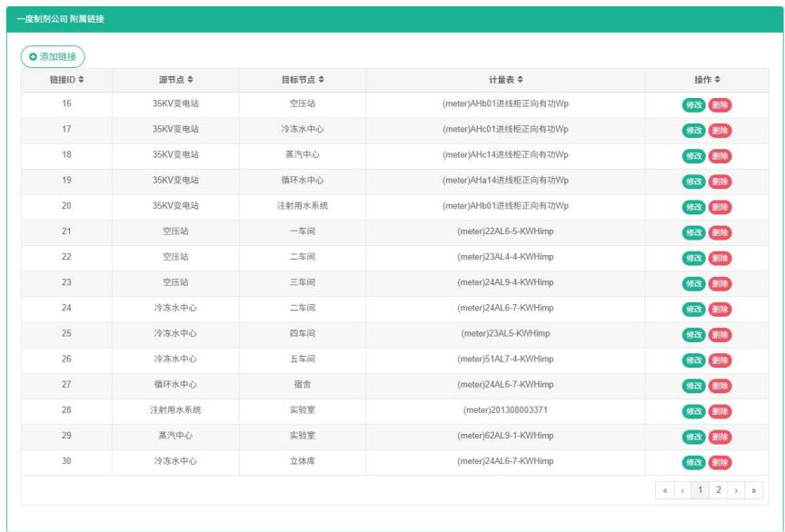Image resolution: width=785 pixels, height=532 pixels.
Task: Edit link ID 20 with 修改
Action: pyautogui.click(x=694, y=207)
